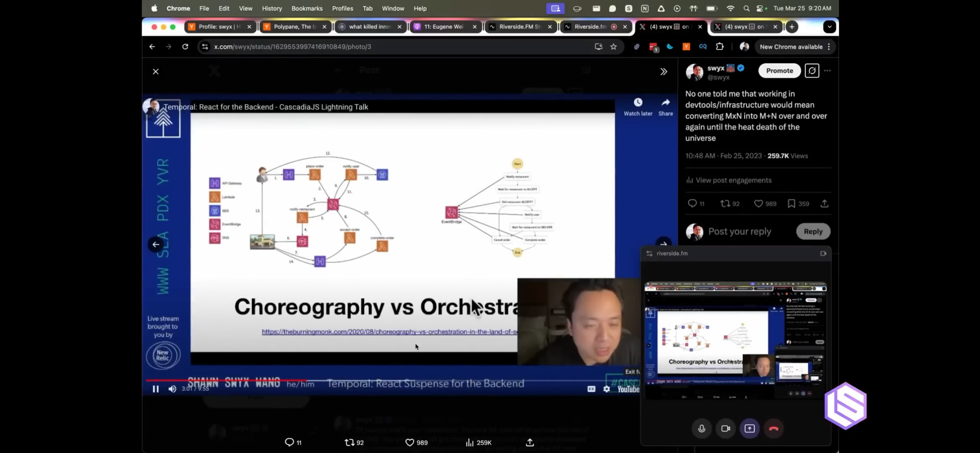980x453 pixels.
Task: Toggle screen share in riverside.fm window
Action: click(750, 429)
